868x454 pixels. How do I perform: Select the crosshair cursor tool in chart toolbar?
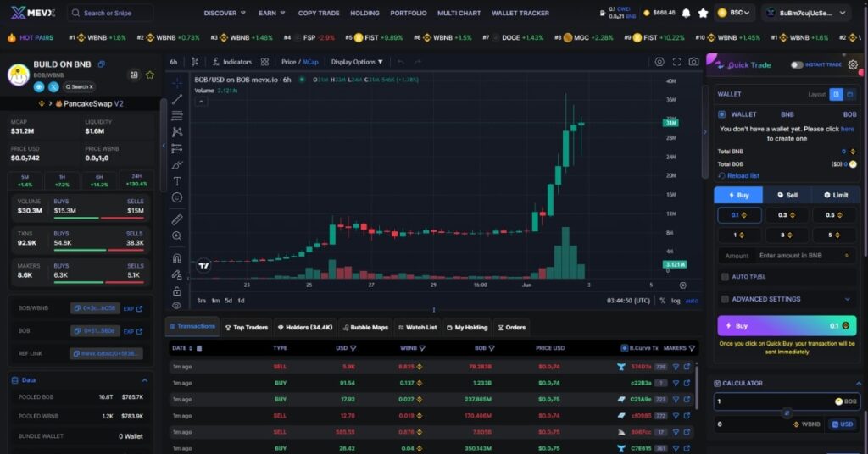click(176, 84)
